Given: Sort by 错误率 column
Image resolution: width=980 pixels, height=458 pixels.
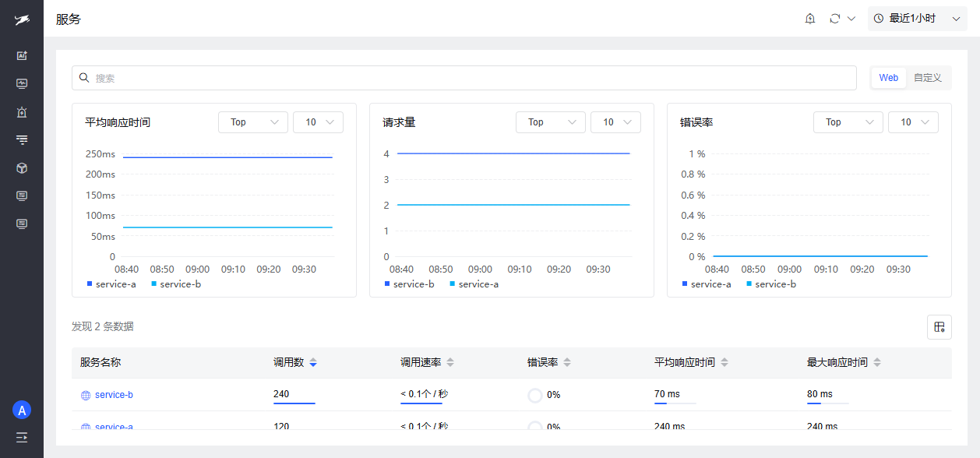Looking at the screenshot, I should point(567,363).
